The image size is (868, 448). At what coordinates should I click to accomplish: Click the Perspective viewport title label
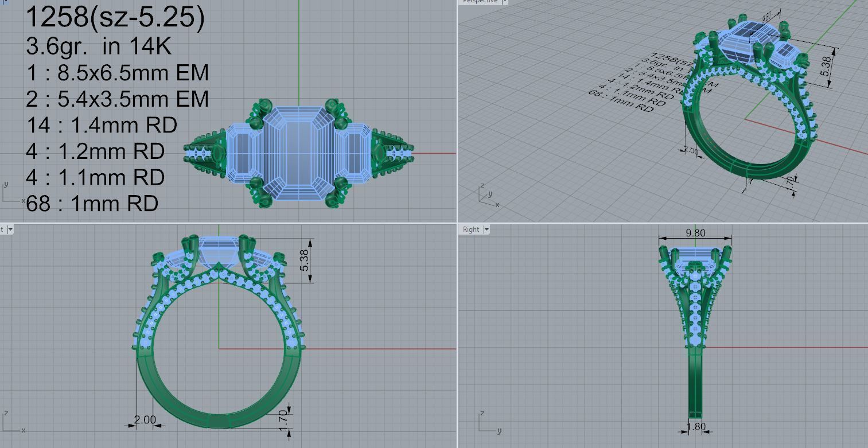480,2
